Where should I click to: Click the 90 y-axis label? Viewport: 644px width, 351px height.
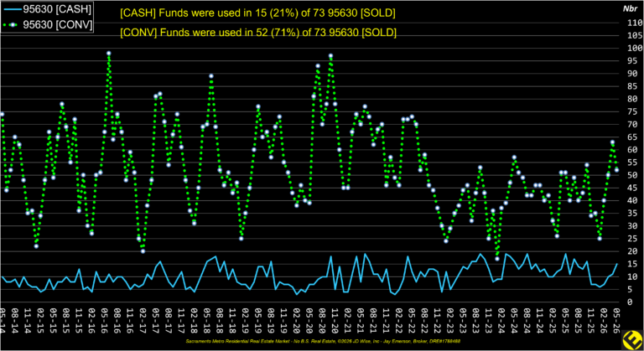[x=632, y=74]
